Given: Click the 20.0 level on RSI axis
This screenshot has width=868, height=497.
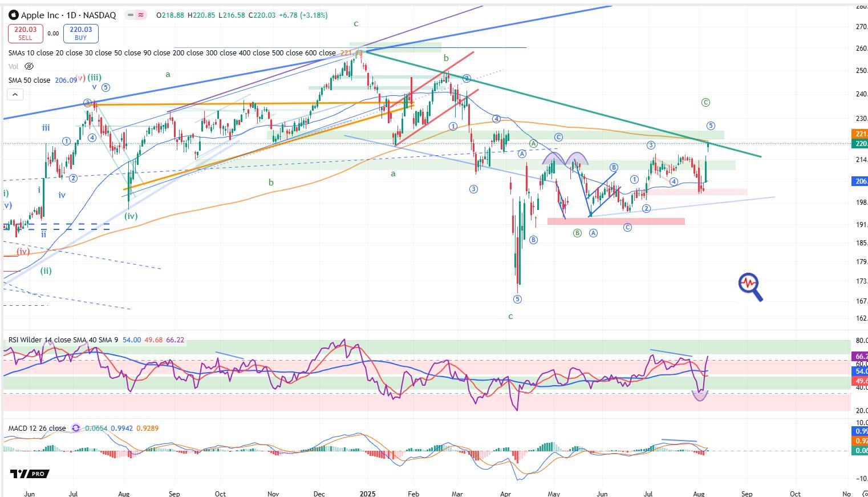Looking at the screenshot, I should pos(861,411).
